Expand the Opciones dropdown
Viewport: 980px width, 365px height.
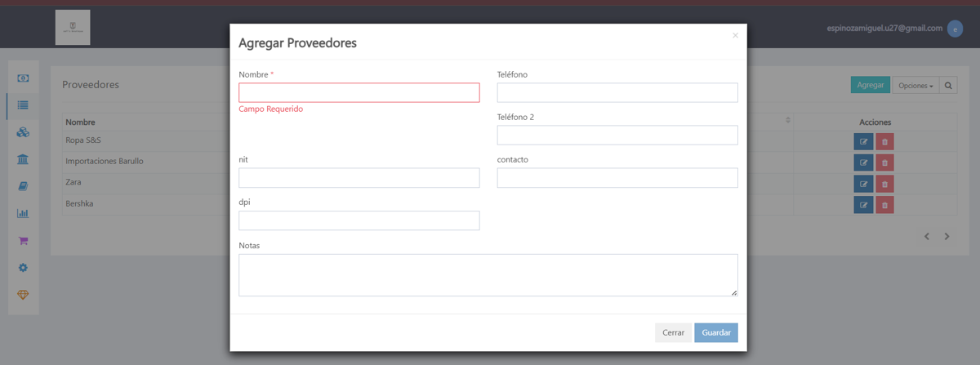(915, 85)
